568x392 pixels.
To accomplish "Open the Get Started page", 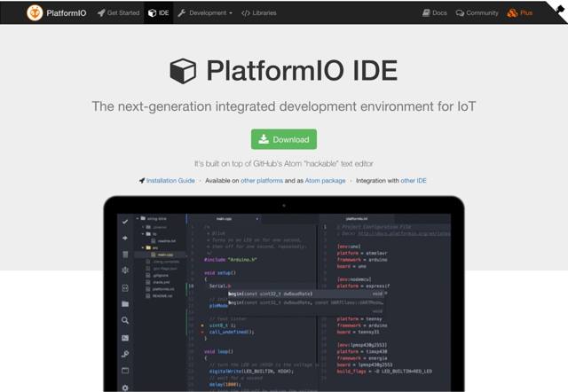I will 118,13.
